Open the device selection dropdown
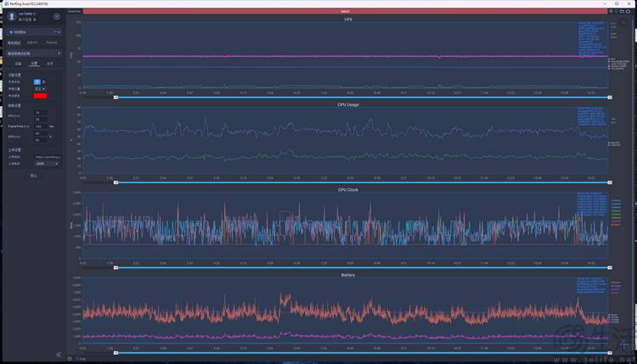 click(34, 31)
